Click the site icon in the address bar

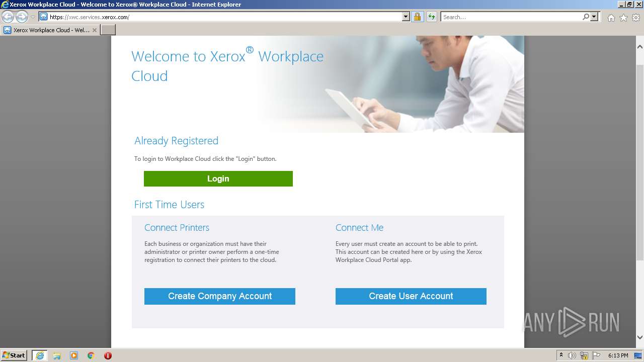(x=44, y=17)
